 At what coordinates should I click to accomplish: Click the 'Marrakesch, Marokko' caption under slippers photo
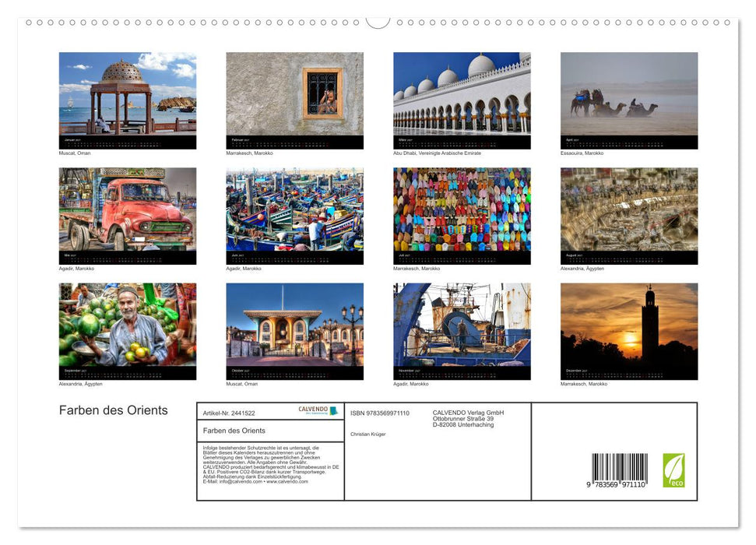pos(417,269)
